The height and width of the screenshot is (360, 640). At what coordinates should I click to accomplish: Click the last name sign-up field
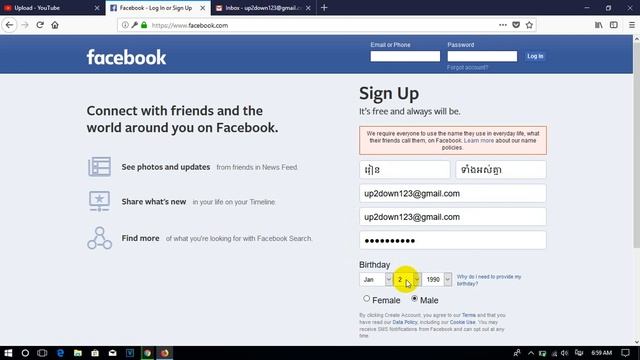tap(501, 169)
